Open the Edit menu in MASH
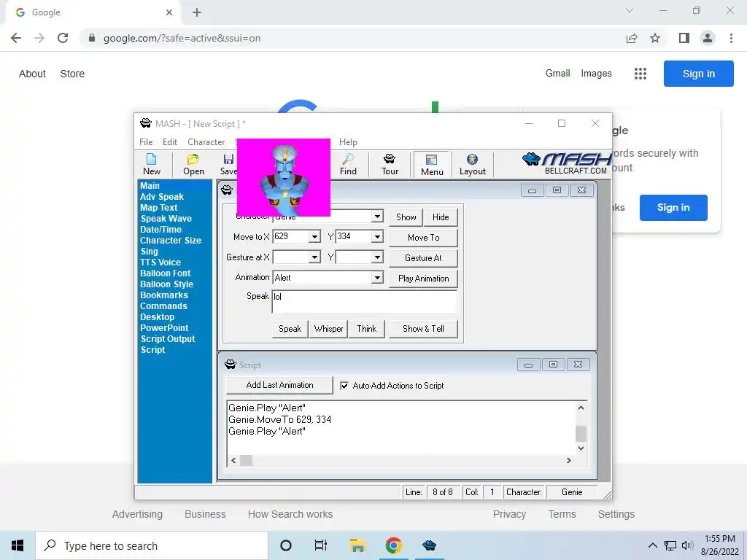 pyautogui.click(x=169, y=142)
